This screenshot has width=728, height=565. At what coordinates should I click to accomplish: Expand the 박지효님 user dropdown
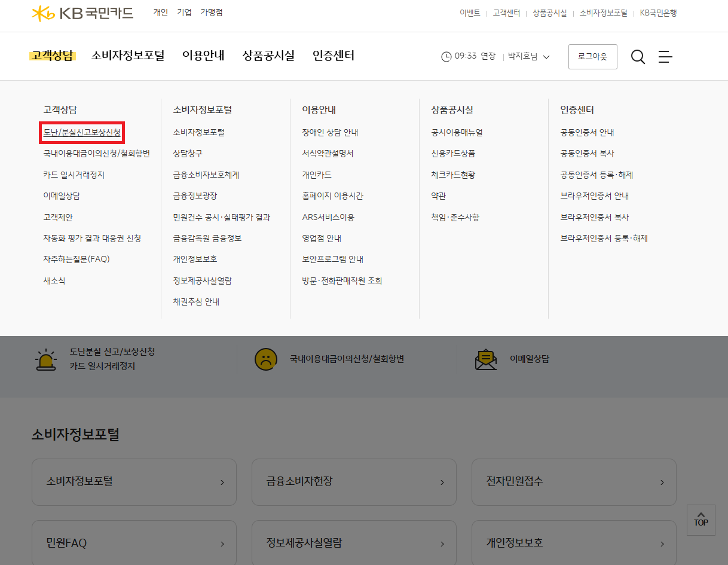point(528,56)
